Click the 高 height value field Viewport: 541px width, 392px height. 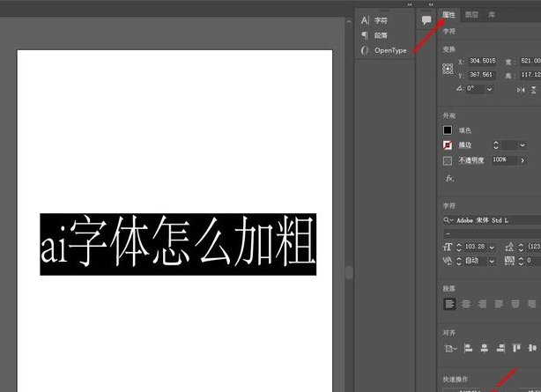pyautogui.click(x=530, y=75)
